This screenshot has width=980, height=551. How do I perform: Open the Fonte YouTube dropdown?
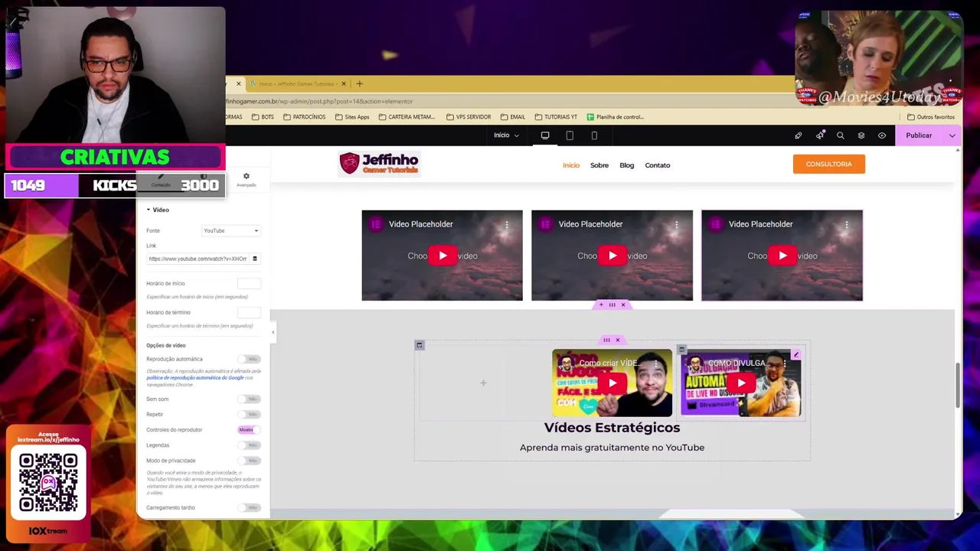[x=230, y=230]
